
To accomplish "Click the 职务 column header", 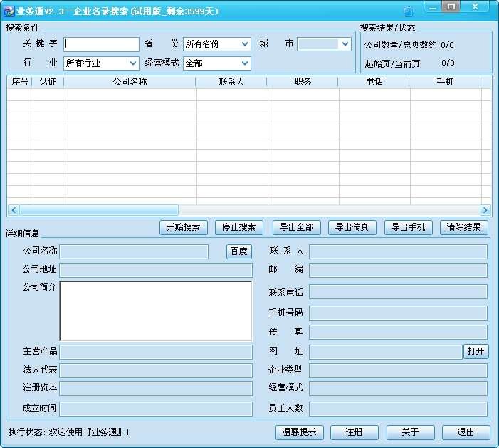I will pyautogui.click(x=303, y=82).
